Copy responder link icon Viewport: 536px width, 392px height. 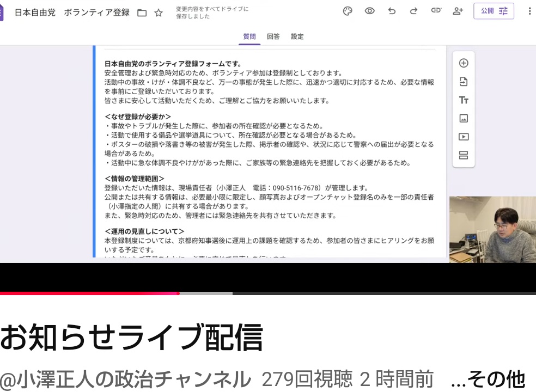(436, 10)
